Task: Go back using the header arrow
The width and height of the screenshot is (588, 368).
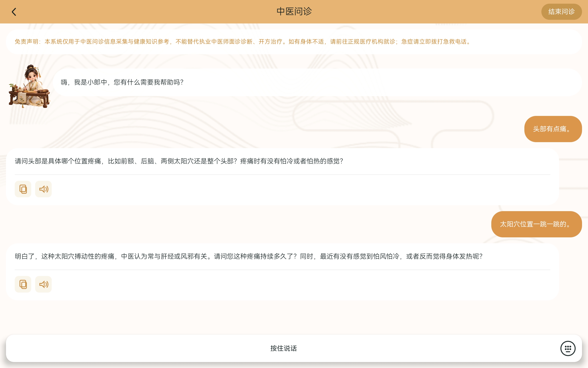Action: coord(14,12)
